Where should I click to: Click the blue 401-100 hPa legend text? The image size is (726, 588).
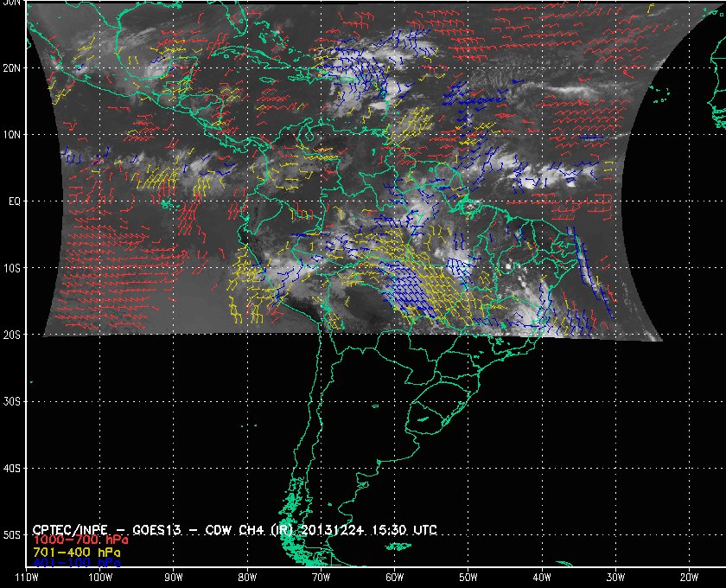[76, 563]
